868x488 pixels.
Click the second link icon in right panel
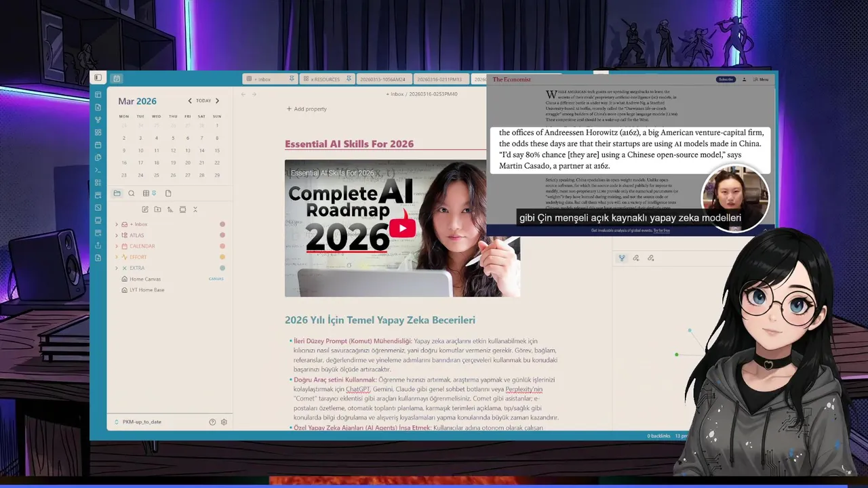click(x=636, y=258)
